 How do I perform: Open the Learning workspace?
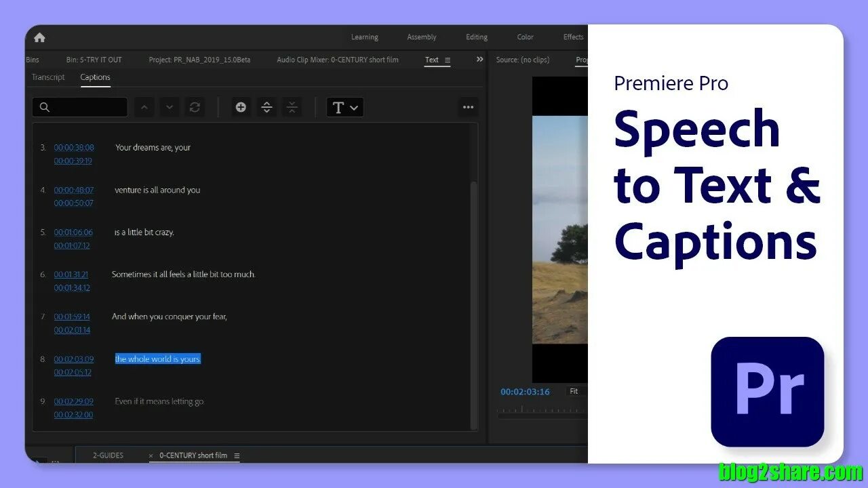pos(365,37)
